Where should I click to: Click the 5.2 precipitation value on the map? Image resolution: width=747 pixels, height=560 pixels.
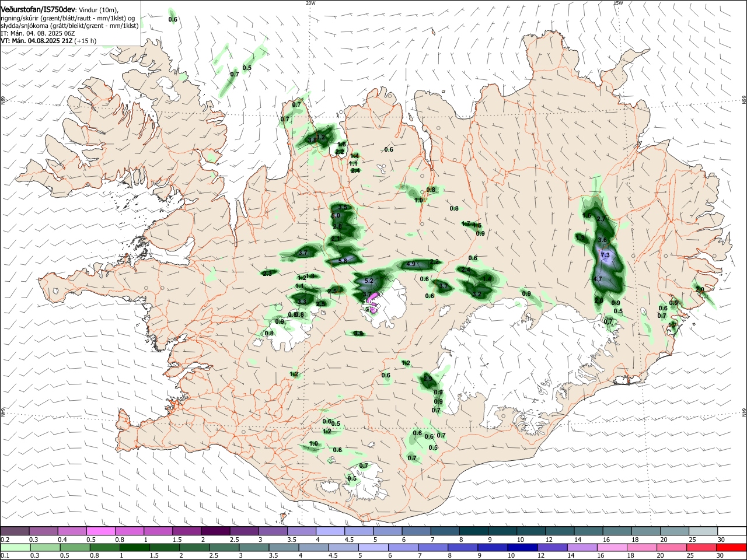368,281
